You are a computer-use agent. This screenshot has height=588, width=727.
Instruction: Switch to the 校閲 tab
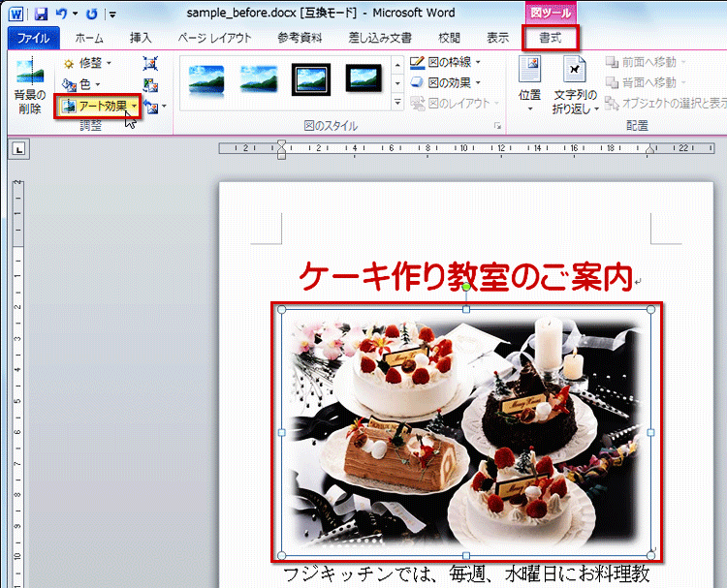tap(449, 38)
